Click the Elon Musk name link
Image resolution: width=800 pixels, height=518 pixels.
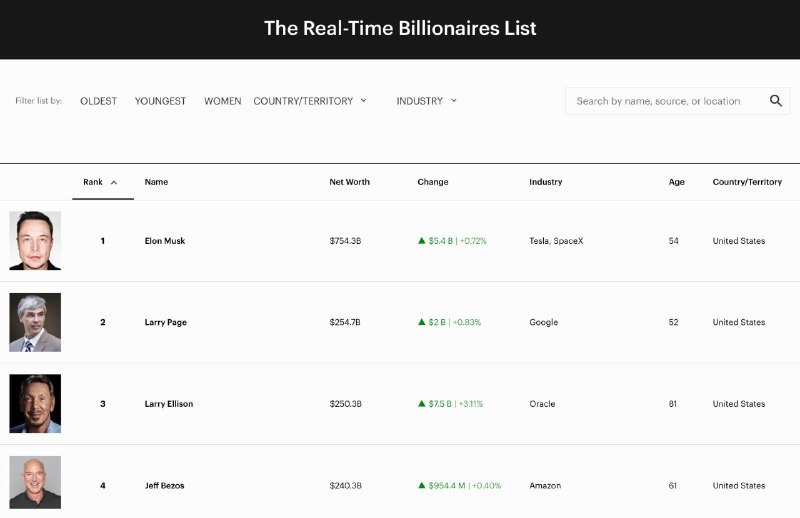(165, 241)
